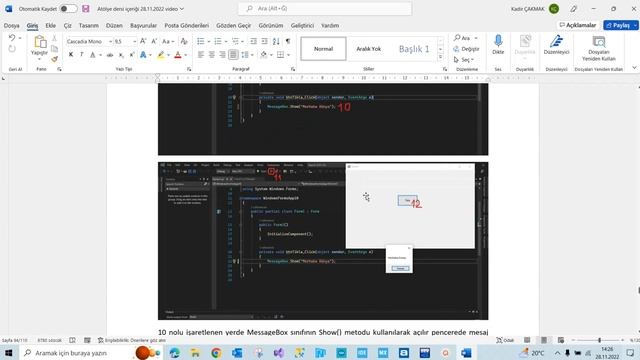Viewport: 640px width, 360px height.
Task: Switch to the Ekle ribbon tab
Action: coord(51,25)
